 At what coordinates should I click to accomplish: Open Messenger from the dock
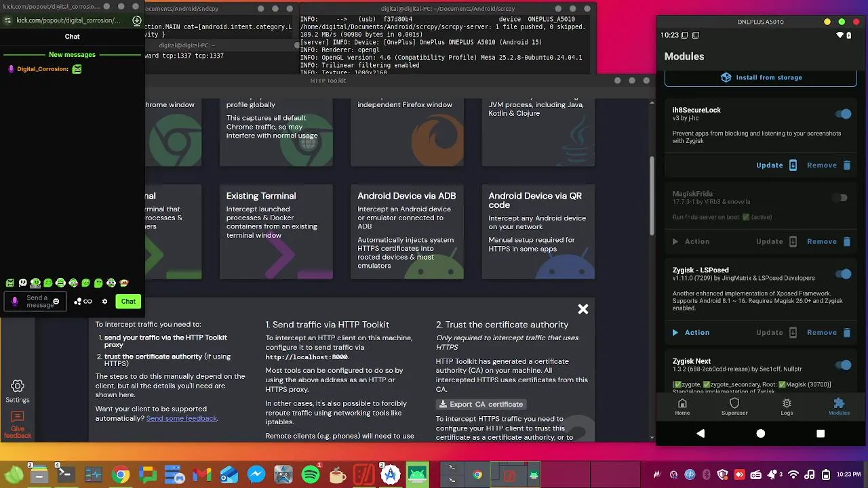256,475
